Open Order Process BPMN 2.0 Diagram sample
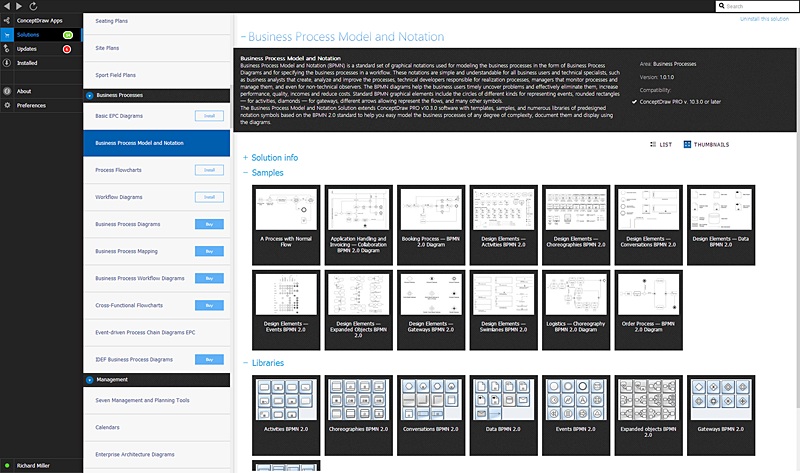The width and height of the screenshot is (800, 473). point(648,310)
